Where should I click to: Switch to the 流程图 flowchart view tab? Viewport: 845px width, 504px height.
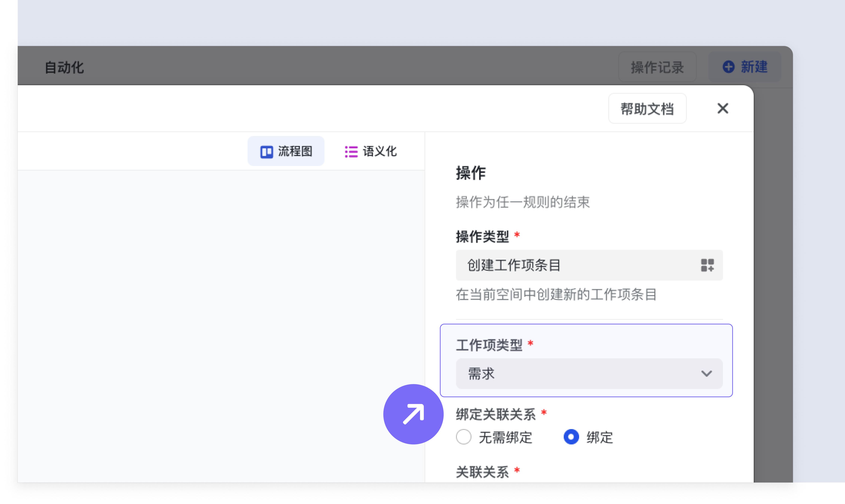286,151
